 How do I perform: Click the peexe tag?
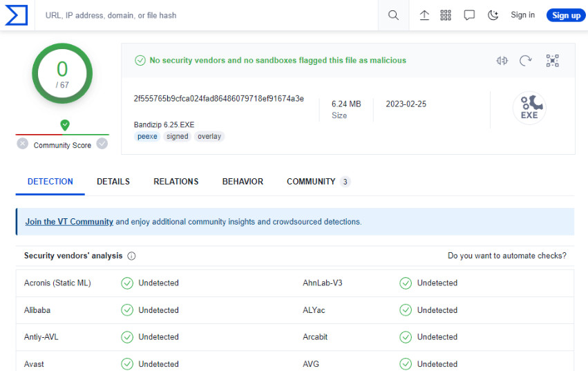point(147,137)
